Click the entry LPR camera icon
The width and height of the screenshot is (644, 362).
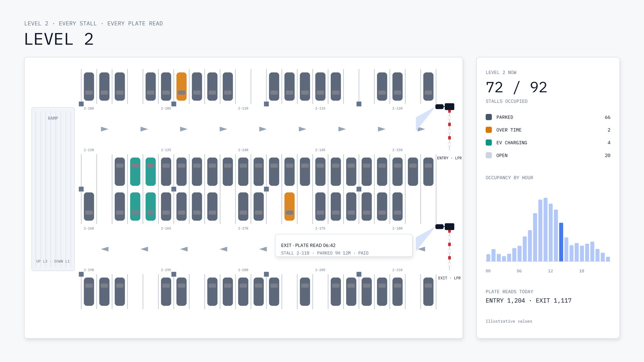pos(445,107)
